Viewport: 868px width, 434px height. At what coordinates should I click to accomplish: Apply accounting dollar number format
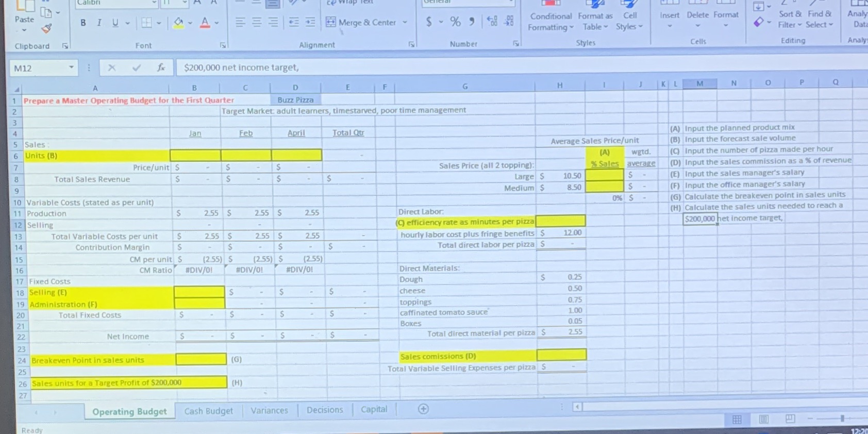pyautogui.click(x=429, y=22)
